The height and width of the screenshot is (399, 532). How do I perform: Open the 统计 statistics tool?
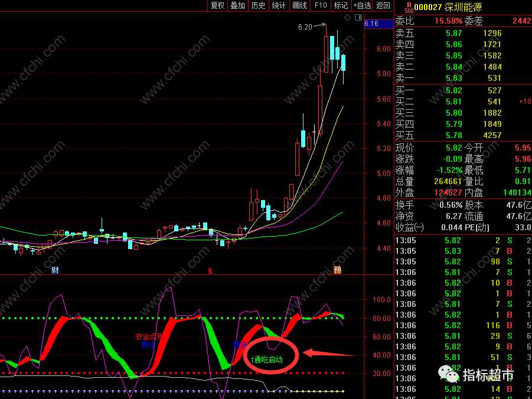coord(279,5)
